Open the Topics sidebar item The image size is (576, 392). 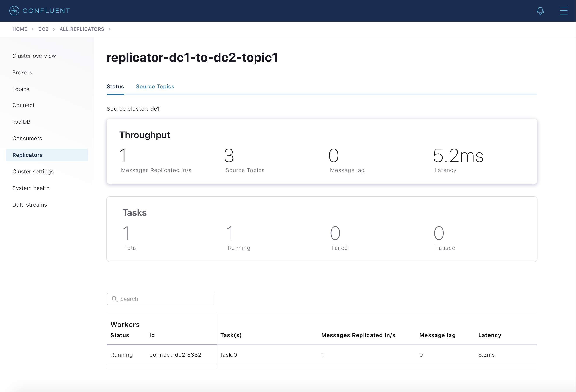click(x=21, y=89)
